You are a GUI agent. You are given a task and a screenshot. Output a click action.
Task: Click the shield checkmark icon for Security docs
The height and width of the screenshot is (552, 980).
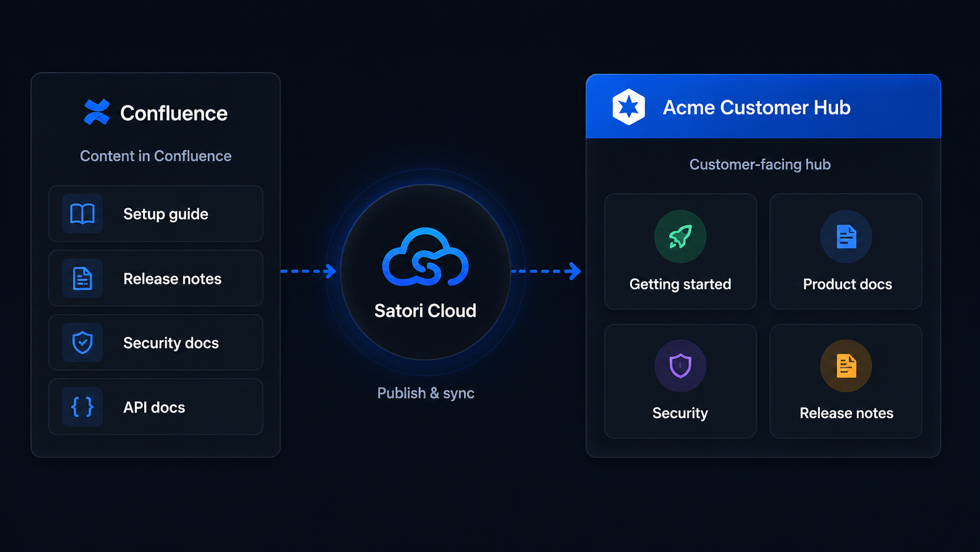coord(83,343)
